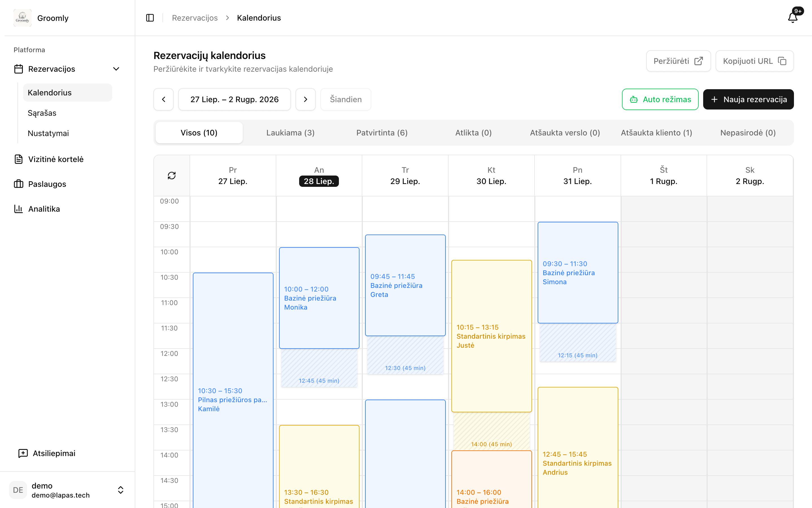
Task: Click the 12:30 (45 min) buffer block
Action: pyautogui.click(x=405, y=355)
